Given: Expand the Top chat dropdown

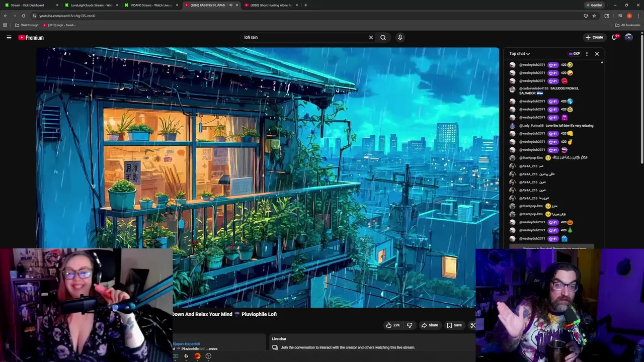Looking at the screenshot, I should click(x=519, y=54).
